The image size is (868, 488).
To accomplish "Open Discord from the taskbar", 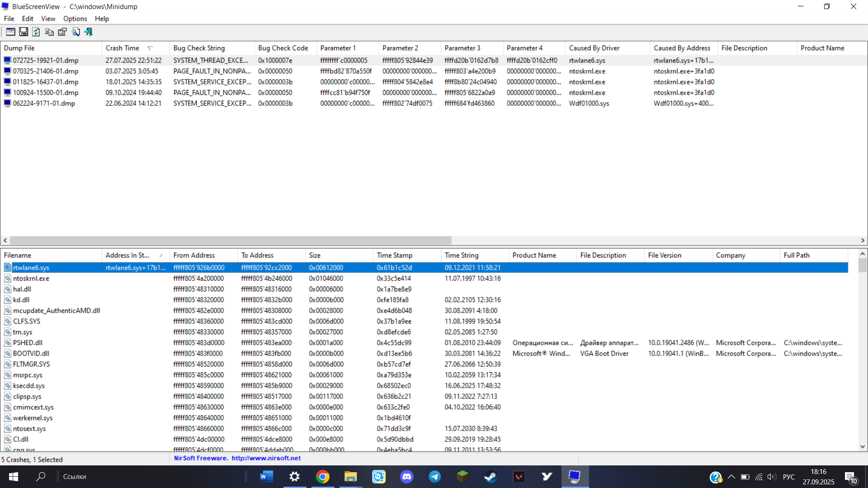I will tap(406, 477).
